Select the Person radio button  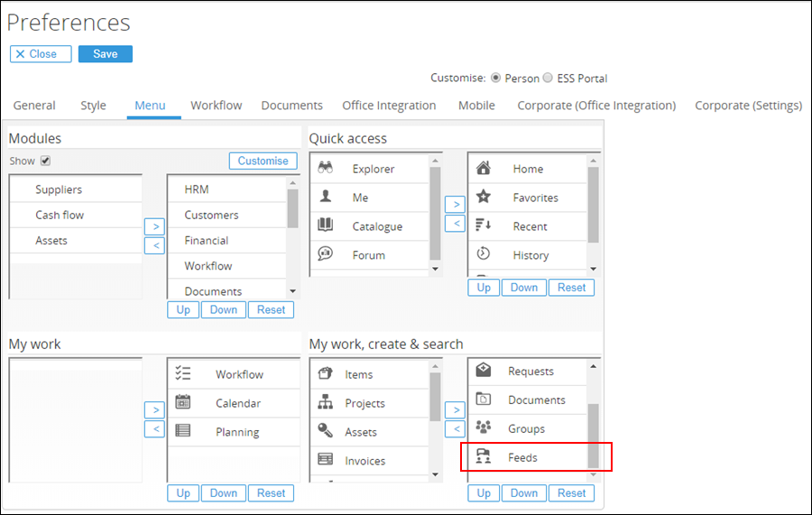(x=495, y=78)
